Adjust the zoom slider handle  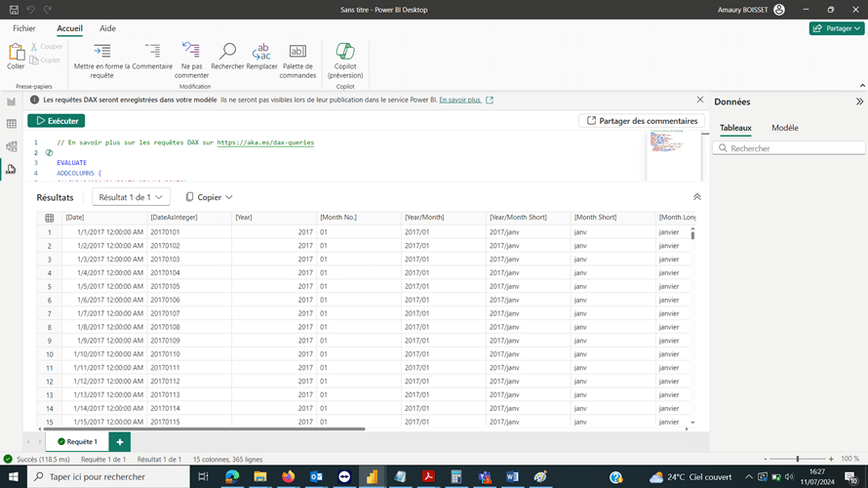[x=798, y=459]
